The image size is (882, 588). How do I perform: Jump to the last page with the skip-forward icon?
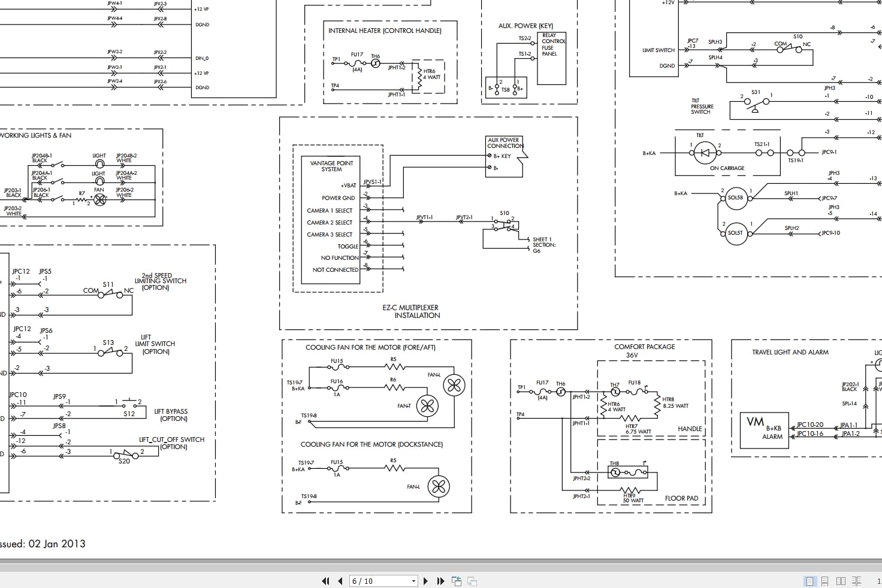pyautogui.click(x=440, y=581)
